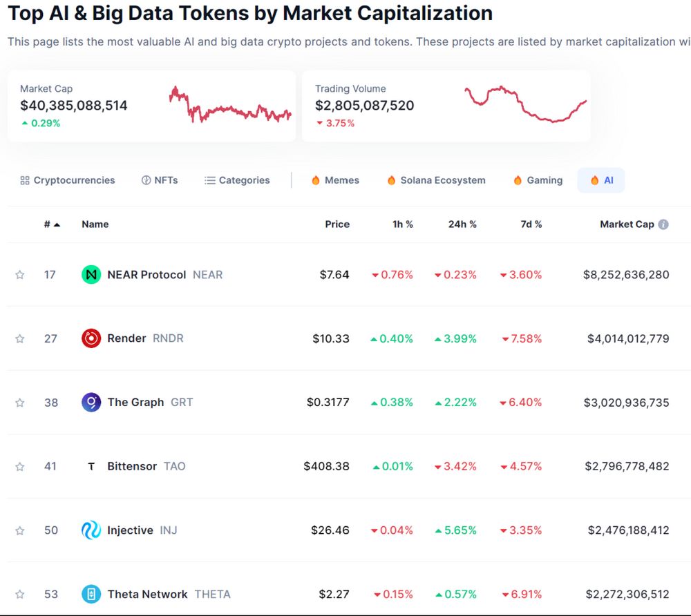Click the Bittensor TAO logo icon
Screen dimensions: 691x616
[x=91, y=467]
